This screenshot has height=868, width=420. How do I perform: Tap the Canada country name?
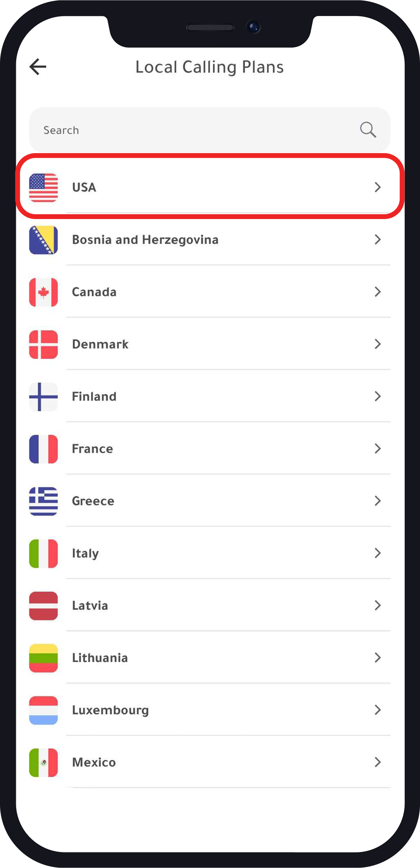(94, 292)
